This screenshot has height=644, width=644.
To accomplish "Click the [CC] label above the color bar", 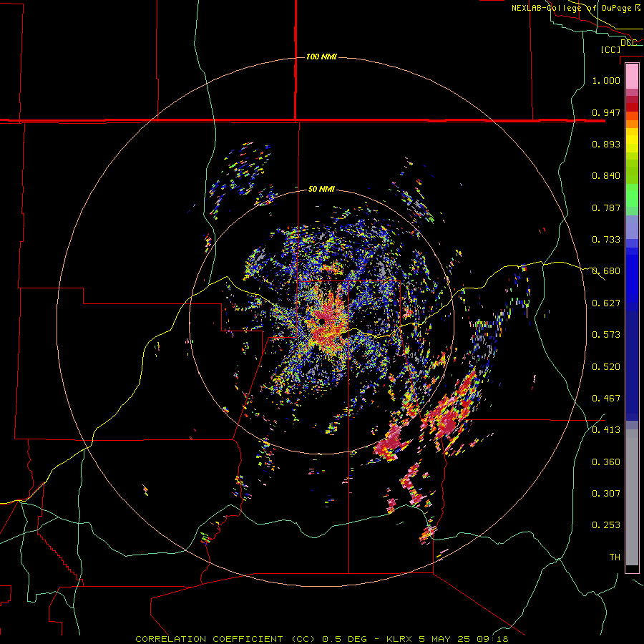I will pos(610,49).
